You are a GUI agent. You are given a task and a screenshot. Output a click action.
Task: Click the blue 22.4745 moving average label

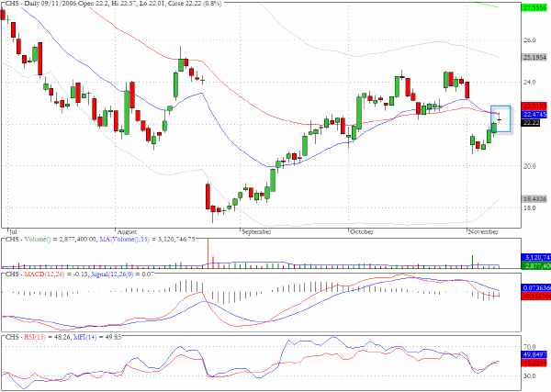(534, 115)
